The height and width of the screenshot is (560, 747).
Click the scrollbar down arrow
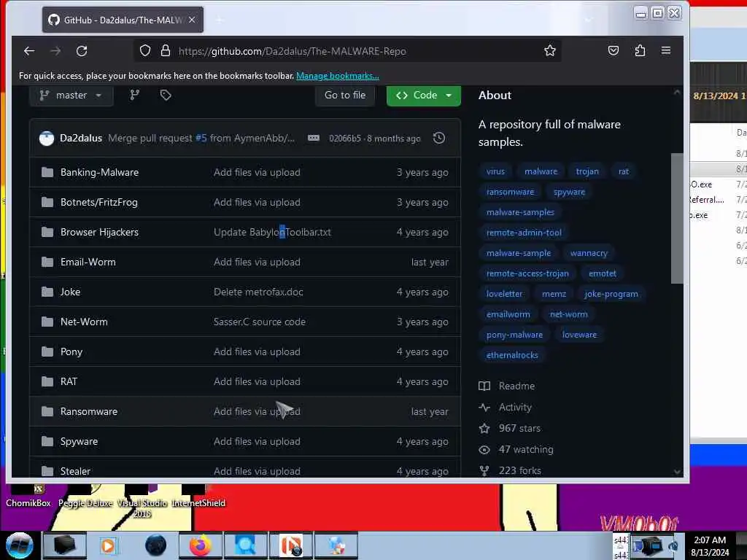(677, 472)
